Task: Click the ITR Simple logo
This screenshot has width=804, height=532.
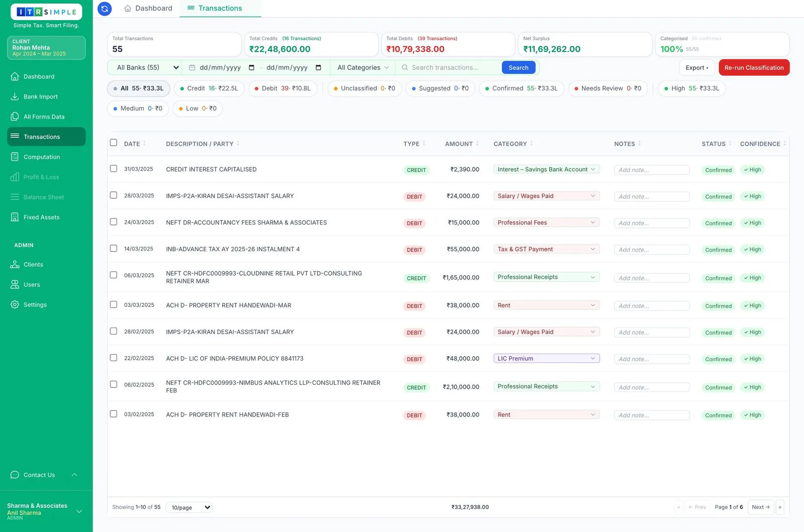Action: 46,12
